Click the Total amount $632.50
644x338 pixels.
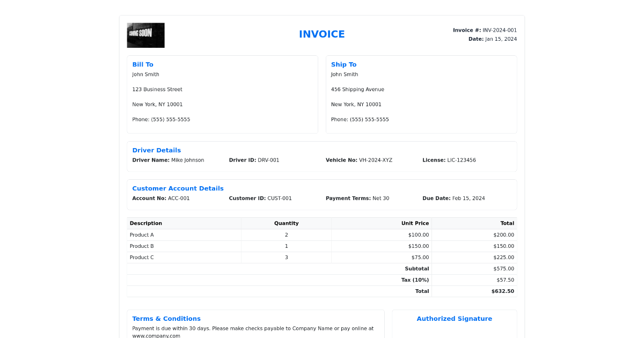[x=502, y=291]
